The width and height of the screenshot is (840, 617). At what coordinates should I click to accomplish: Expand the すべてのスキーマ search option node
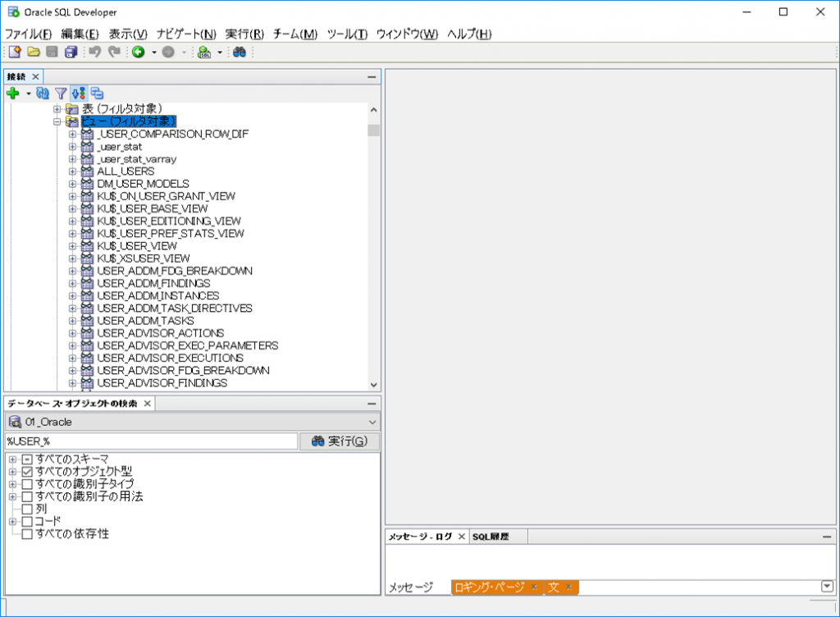coord(13,459)
